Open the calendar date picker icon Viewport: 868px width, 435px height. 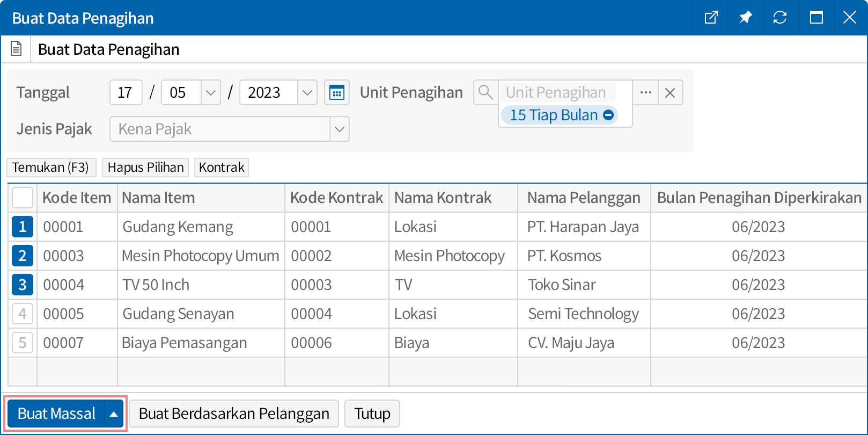[336, 92]
